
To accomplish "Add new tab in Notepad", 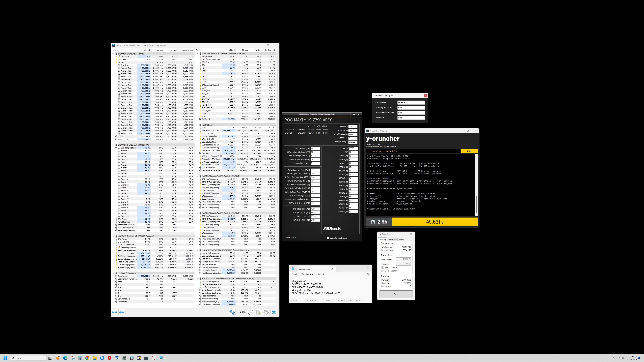I will (340, 269).
